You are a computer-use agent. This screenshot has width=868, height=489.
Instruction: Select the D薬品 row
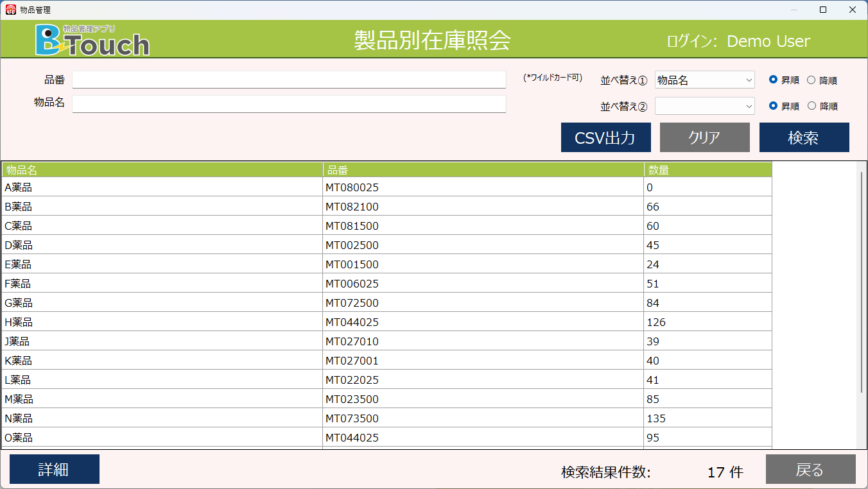(386, 245)
